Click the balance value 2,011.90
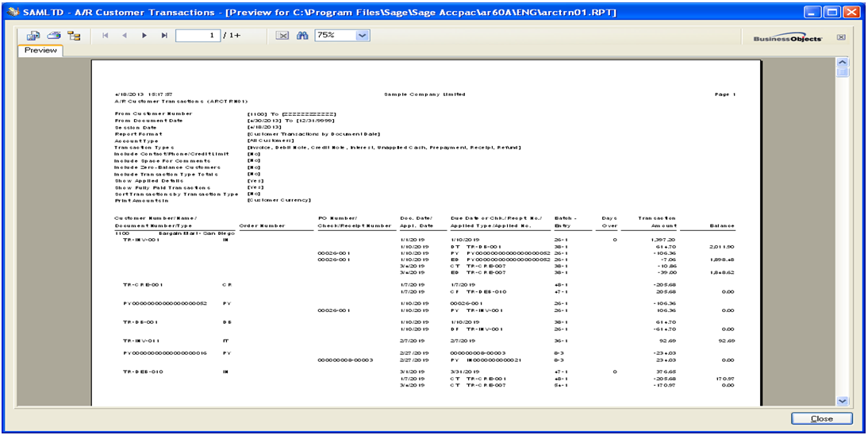The image size is (868, 435). (x=722, y=246)
